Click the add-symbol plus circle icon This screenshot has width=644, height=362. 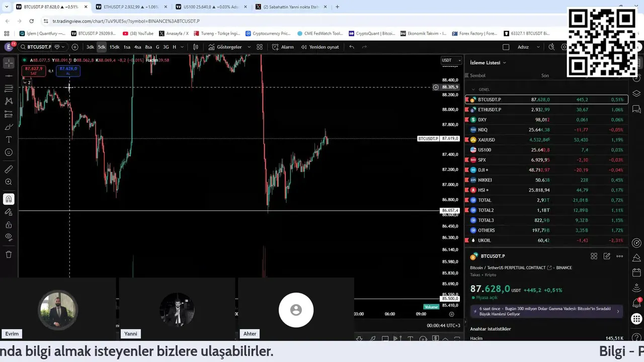point(75,47)
